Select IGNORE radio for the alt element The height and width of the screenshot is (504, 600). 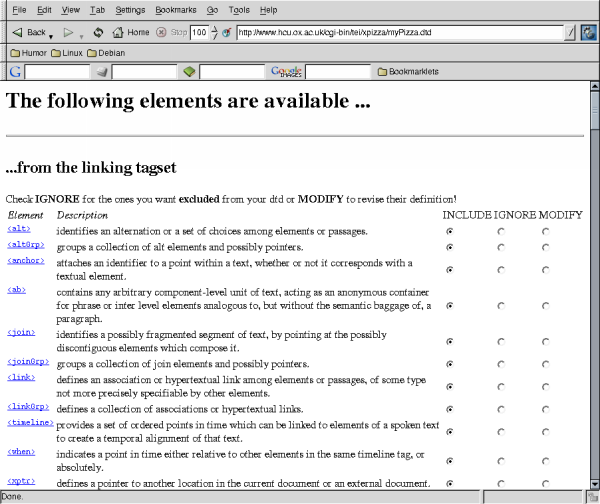click(501, 231)
